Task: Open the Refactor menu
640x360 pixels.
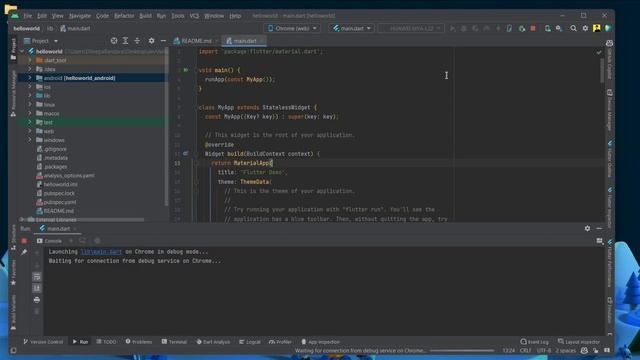Action: click(x=124, y=16)
